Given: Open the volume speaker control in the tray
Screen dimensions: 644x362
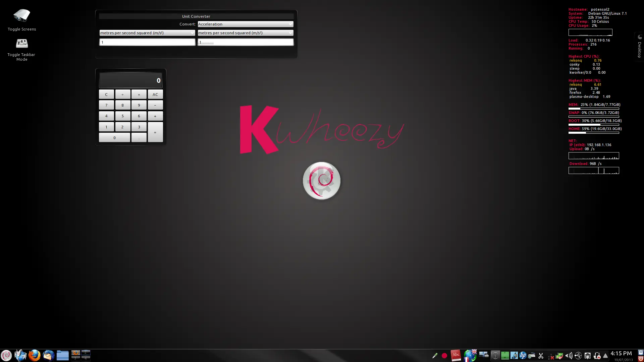Looking at the screenshot, I should (569, 356).
